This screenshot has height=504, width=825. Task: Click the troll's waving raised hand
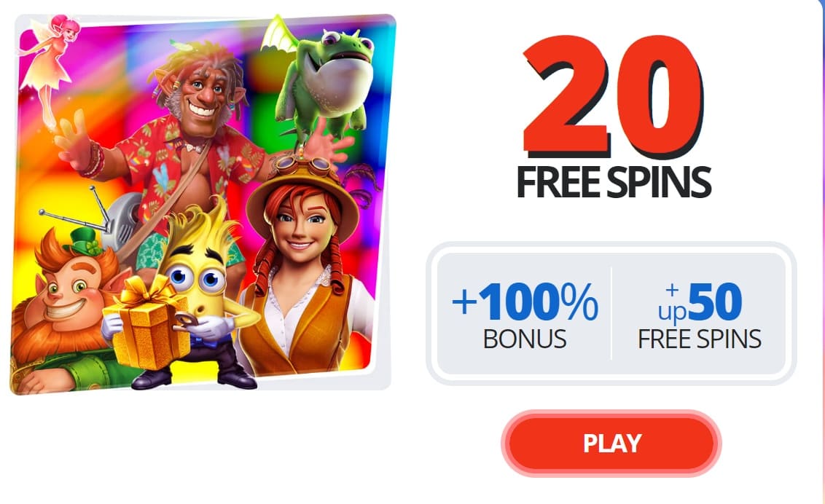pos(77,139)
